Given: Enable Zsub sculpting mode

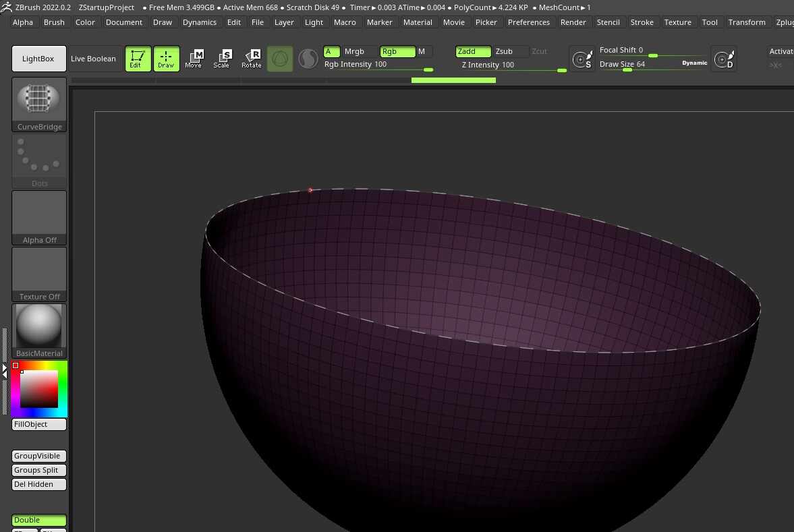Looking at the screenshot, I should [509, 51].
